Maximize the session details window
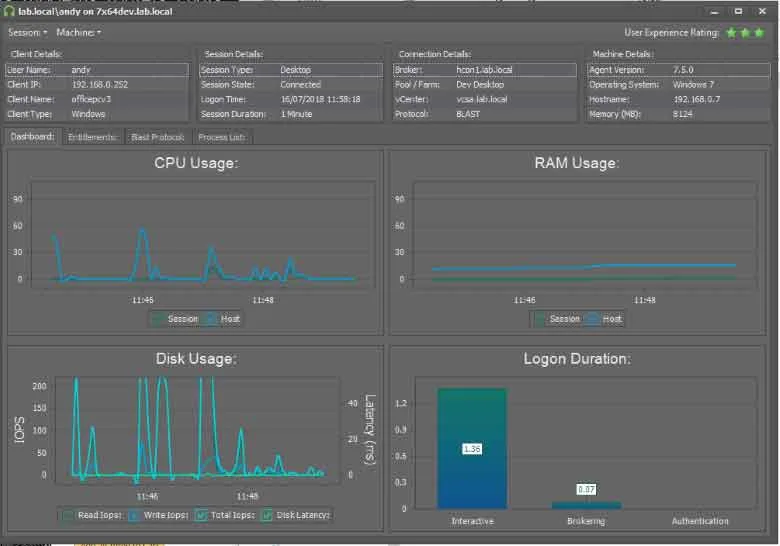780x546 pixels. click(739, 11)
